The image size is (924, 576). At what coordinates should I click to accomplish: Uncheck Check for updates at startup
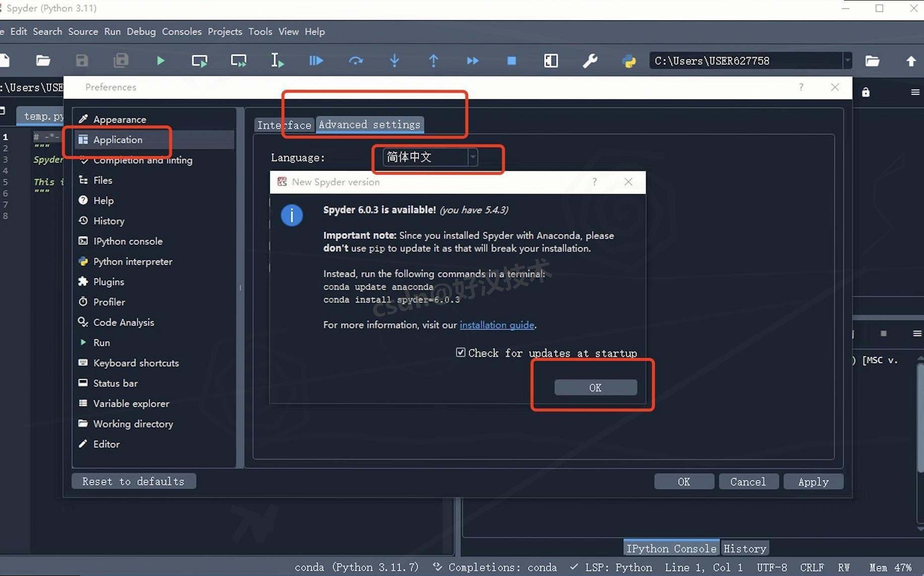coord(460,352)
